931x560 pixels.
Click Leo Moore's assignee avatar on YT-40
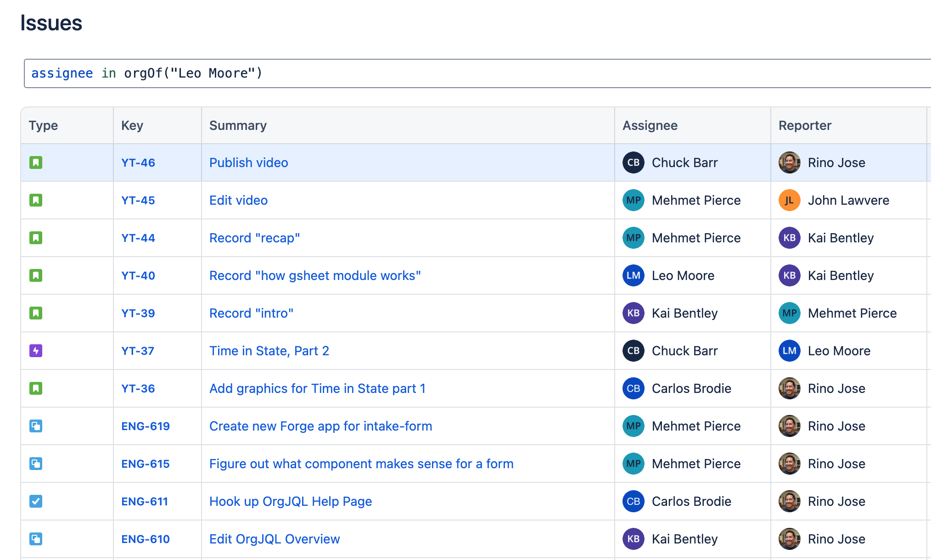tap(633, 275)
